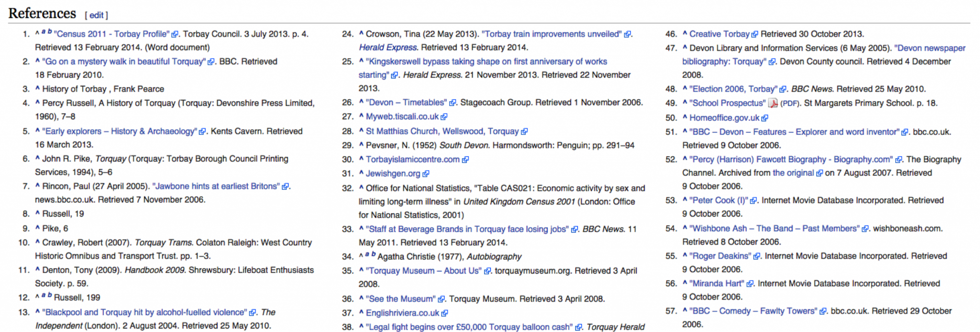Open 'BBC – Comedy – Fawlty Towers' link
The height and width of the screenshot is (332, 980).
pyautogui.click(x=753, y=311)
